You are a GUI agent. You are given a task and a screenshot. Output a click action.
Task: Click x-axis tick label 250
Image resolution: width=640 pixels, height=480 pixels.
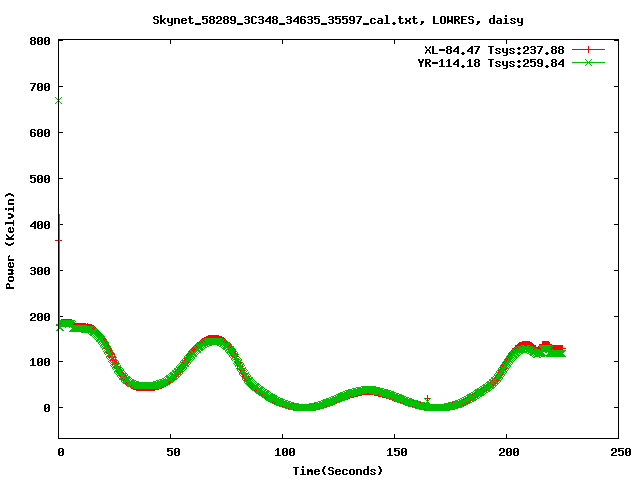pyautogui.click(x=621, y=452)
